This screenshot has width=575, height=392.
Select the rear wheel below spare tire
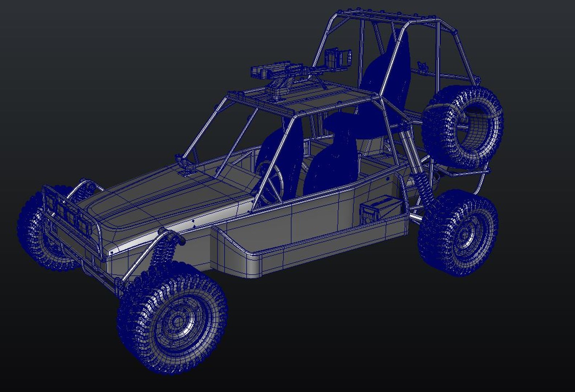click(x=458, y=233)
